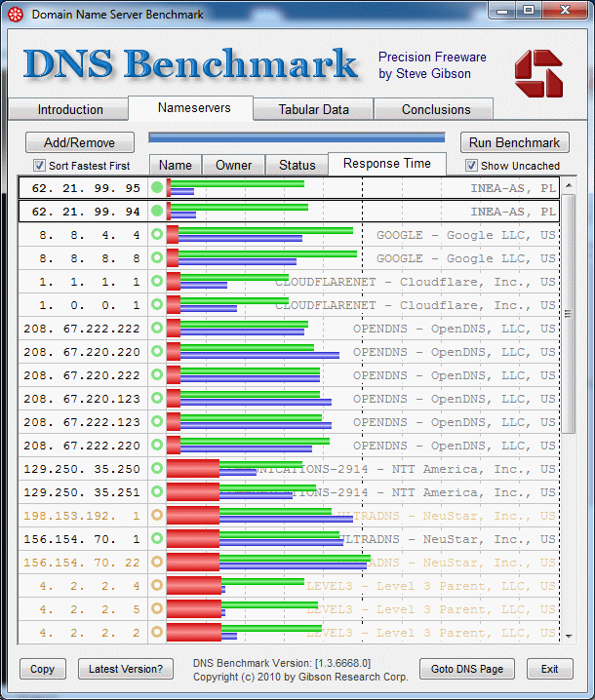Click the status ring for 208.67.222.220
This screenshot has width=595, height=700.
[157, 446]
